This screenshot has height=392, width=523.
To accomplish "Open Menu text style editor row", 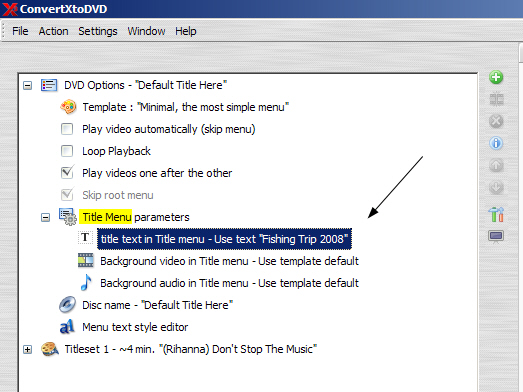I will tap(135, 327).
